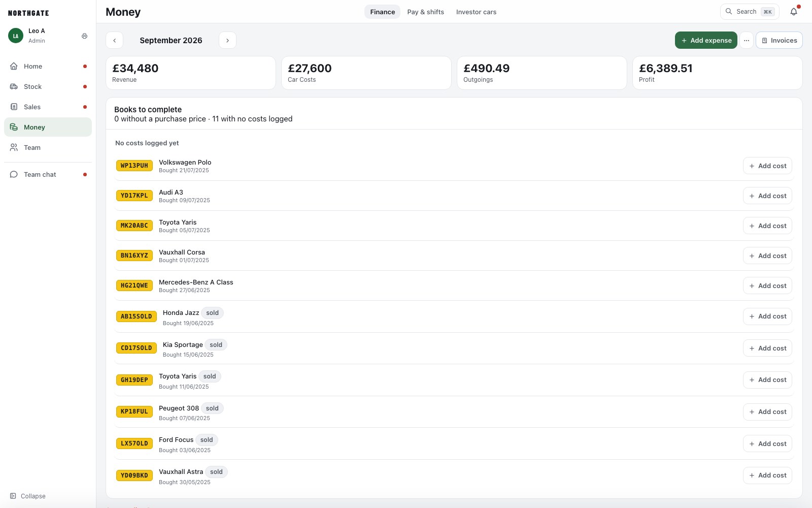Image resolution: width=812 pixels, height=508 pixels.
Task: Go to next month
Action: pyautogui.click(x=227, y=40)
